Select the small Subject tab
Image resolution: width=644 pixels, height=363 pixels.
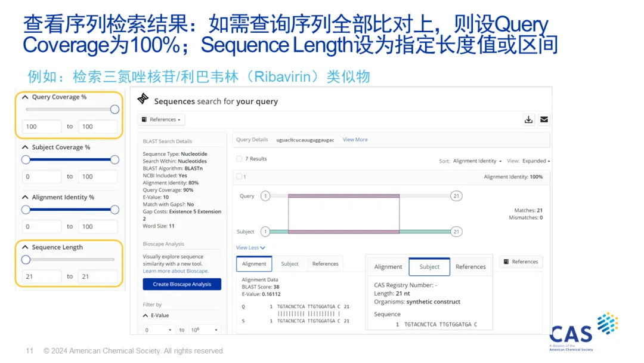290,264
